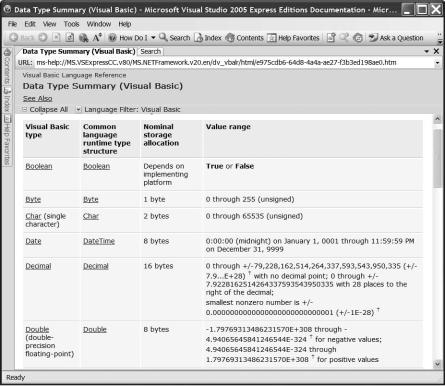Expand the URL address dropdown arrow
445x386 pixels.
pos(437,63)
